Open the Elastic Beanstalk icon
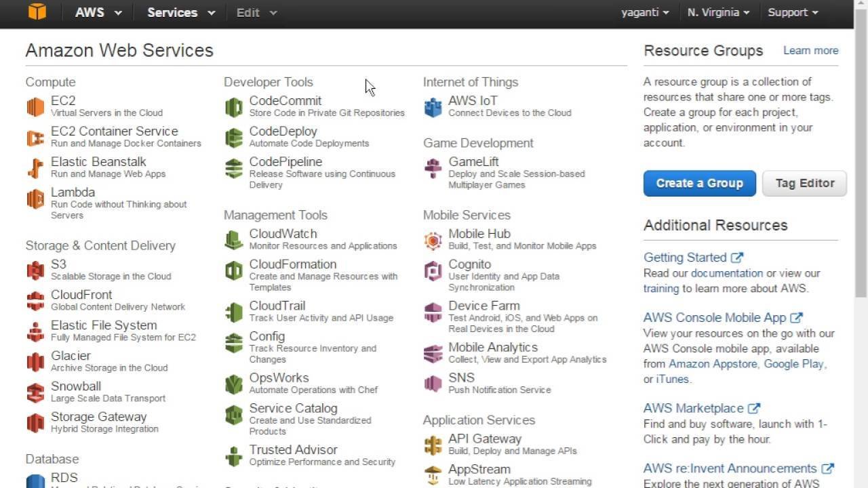Screen dimensions: 868x488 [35, 168]
